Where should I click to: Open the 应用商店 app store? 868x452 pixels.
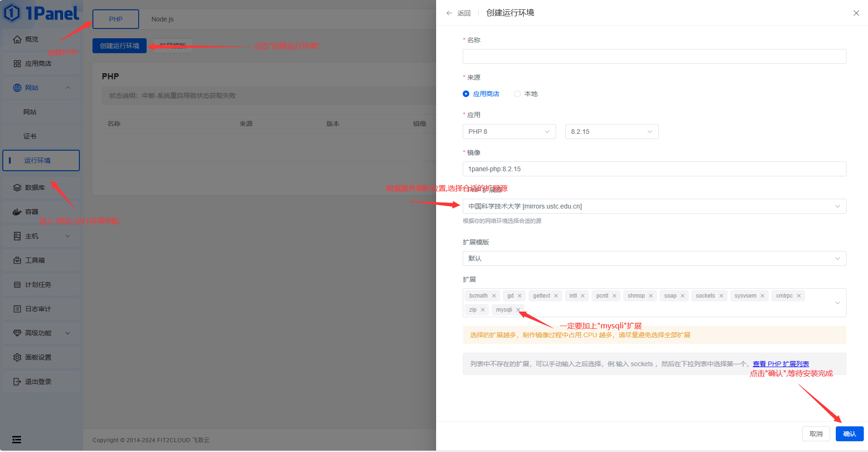[x=37, y=63]
